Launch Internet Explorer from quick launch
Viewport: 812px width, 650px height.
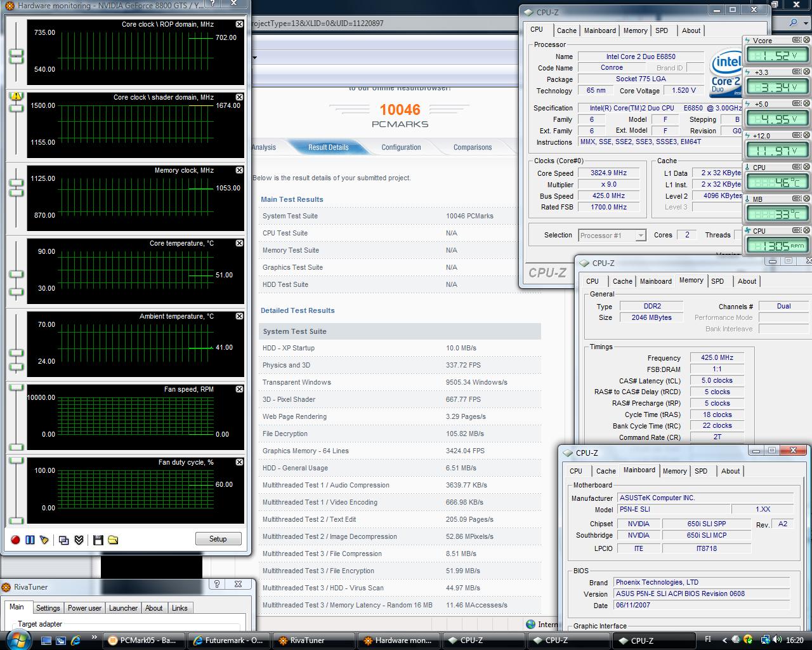(76, 640)
